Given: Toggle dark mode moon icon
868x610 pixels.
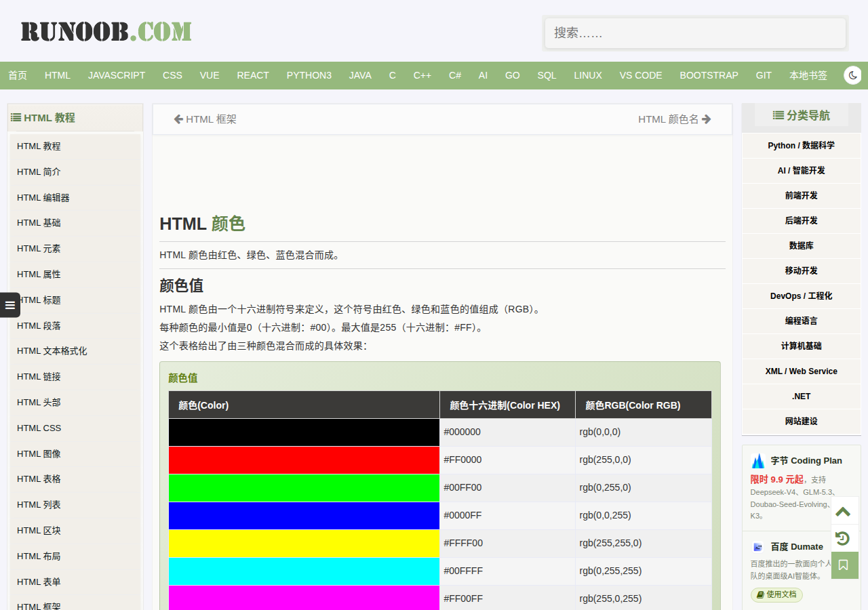Looking at the screenshot, I should pyautogui.click(x=852, y=75).
